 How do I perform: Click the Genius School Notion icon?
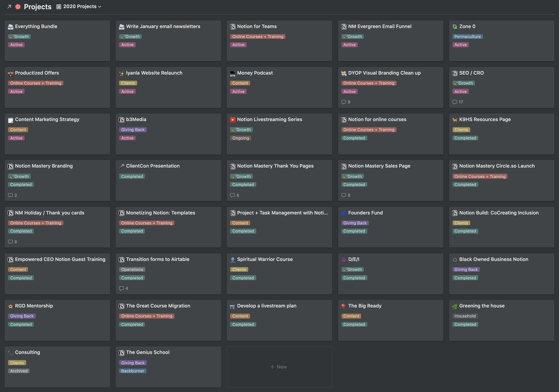pos(122,353)
